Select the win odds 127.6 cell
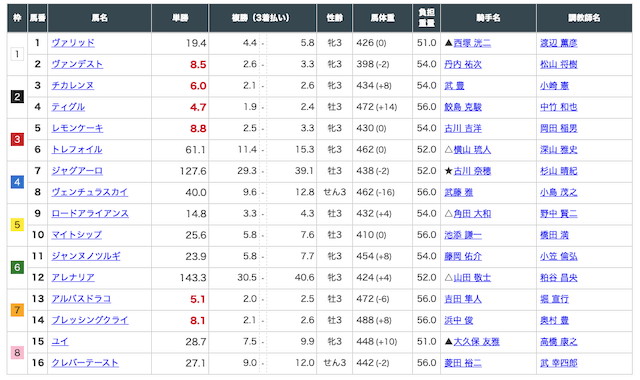The image size is (640, 380). (180, 171)
